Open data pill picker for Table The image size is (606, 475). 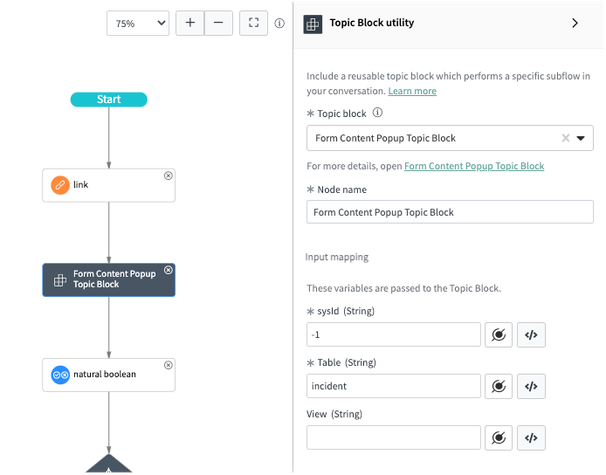(499, 386)
